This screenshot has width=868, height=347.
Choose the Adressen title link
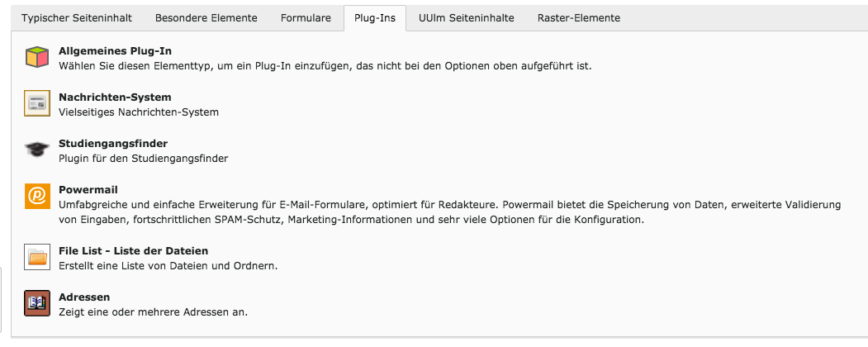coord(84,297)
